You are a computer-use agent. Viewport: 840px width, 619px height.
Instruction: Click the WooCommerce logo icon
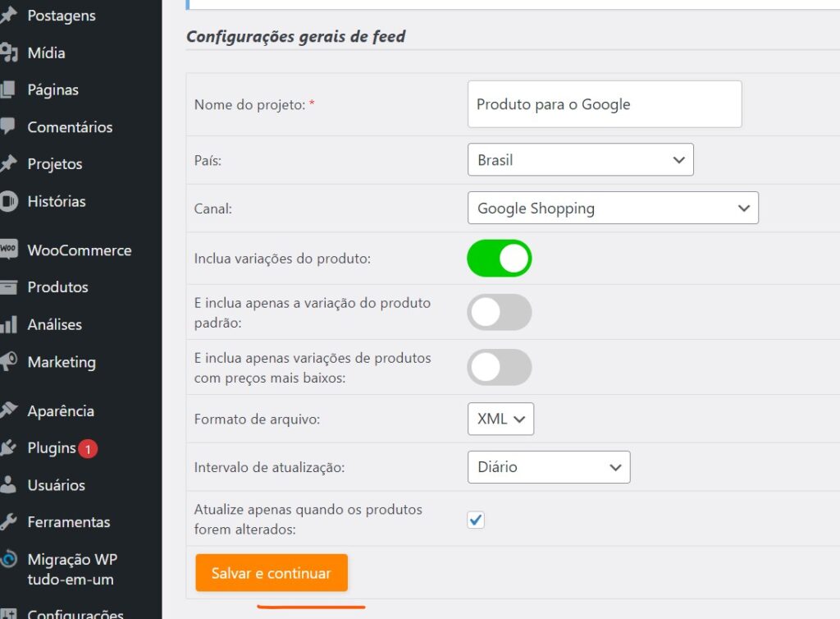(x=9, y=250)
